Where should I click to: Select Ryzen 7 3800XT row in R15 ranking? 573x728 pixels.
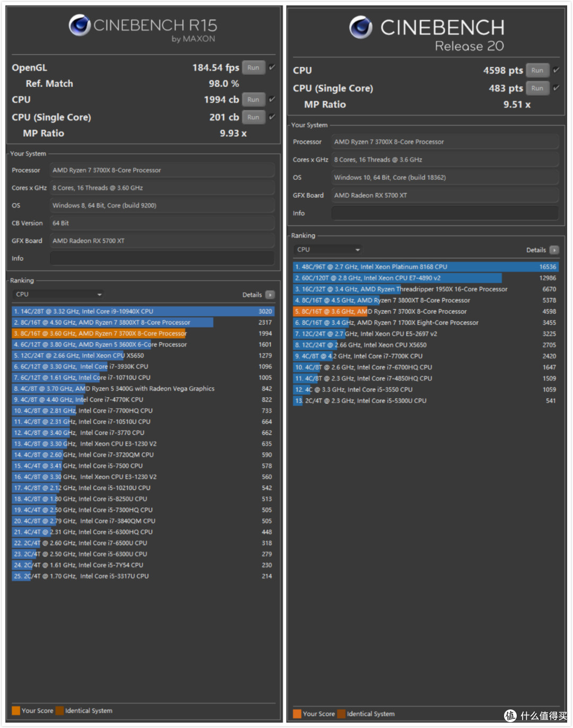point(143,322)
